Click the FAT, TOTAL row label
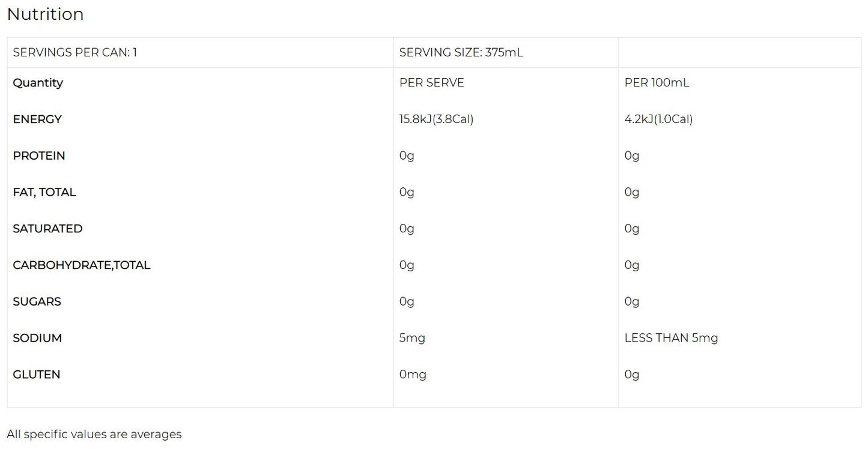This screenshot has width=868, height=449. pos(44,193)
